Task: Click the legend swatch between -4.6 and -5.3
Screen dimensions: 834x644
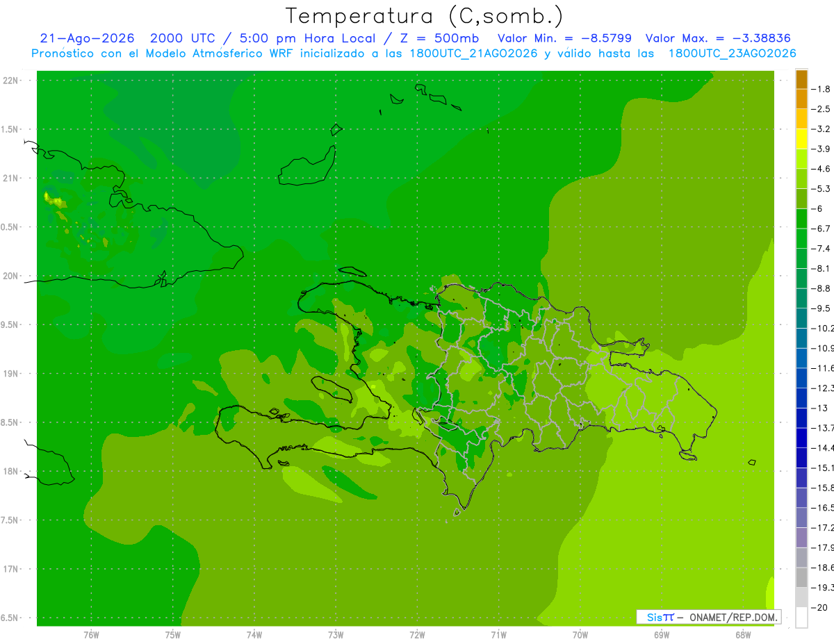Action: tap(801, 179)
